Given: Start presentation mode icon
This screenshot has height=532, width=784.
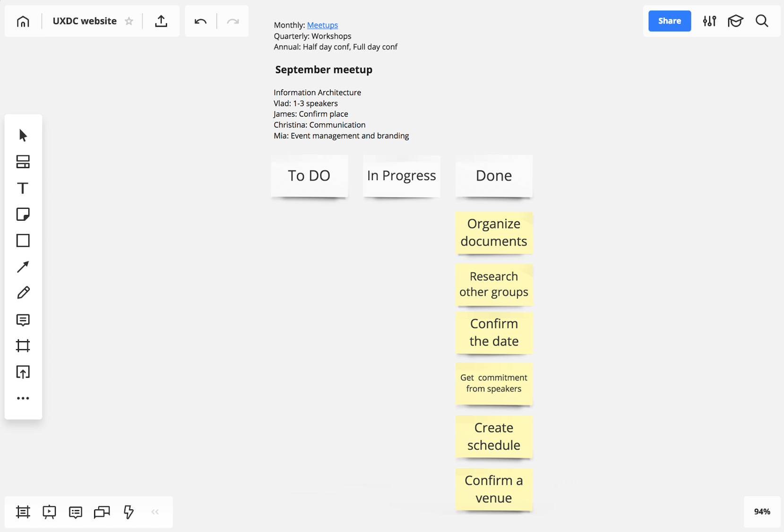Looking at the screenshot, I should (49, 512).
